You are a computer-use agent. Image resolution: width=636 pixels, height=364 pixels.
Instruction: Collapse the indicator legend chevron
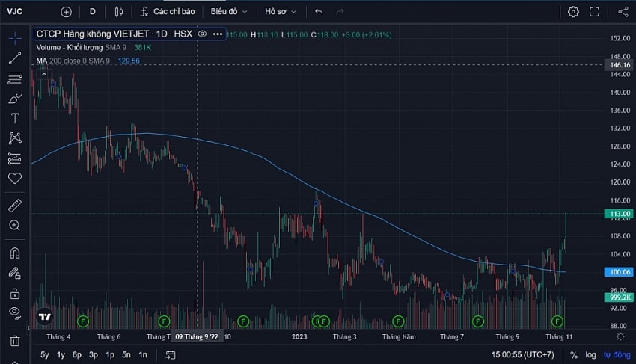pos(44,74)
